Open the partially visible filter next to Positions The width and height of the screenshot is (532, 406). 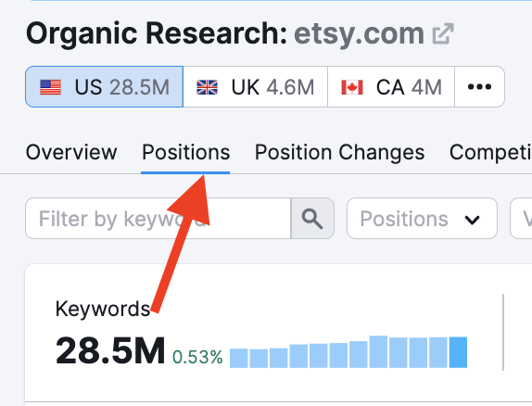pyautogui.click(x=522, y=219)
